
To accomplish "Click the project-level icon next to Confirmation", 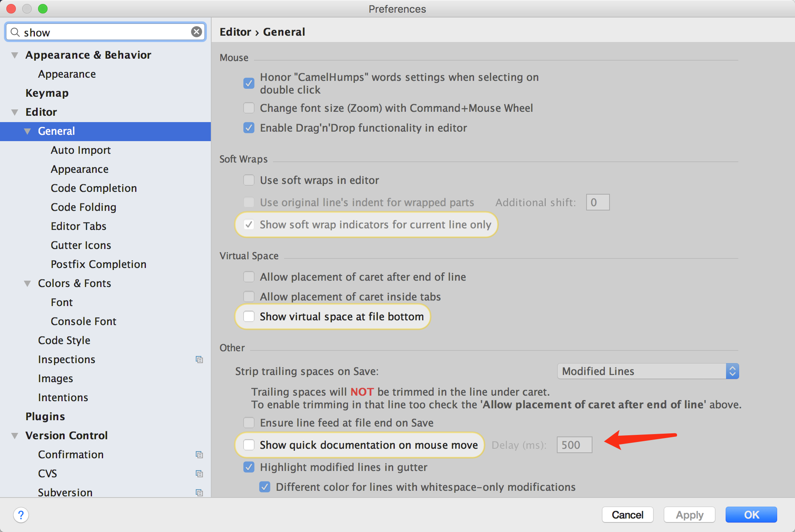I will click(x=199, y=455).
